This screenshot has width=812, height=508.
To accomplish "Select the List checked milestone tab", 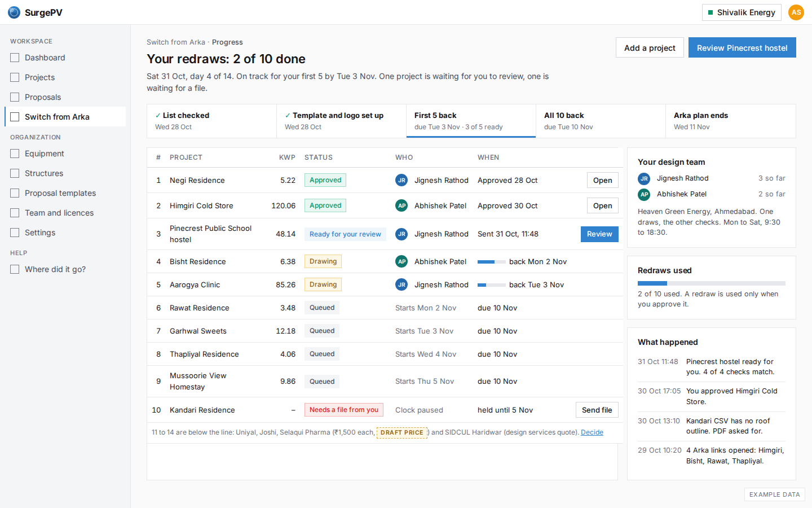I will point(211,121).
